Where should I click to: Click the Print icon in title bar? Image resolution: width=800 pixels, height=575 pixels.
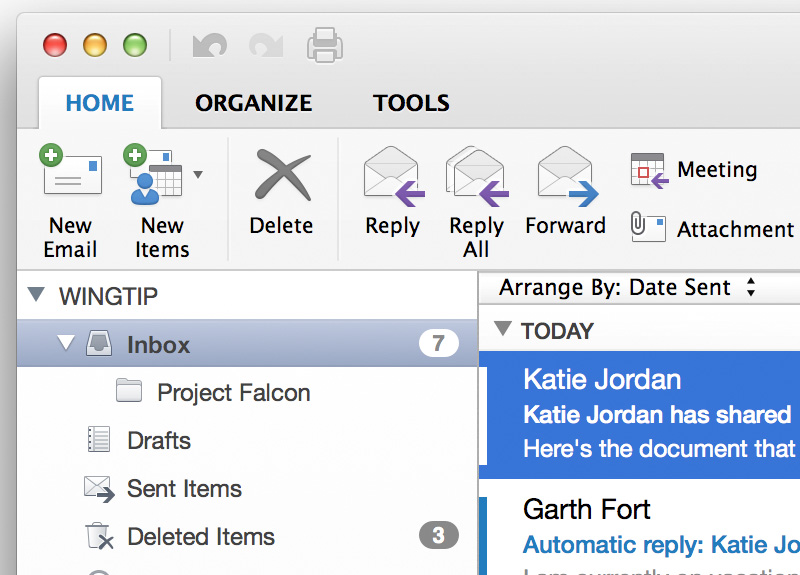click(x=325, y=45)
